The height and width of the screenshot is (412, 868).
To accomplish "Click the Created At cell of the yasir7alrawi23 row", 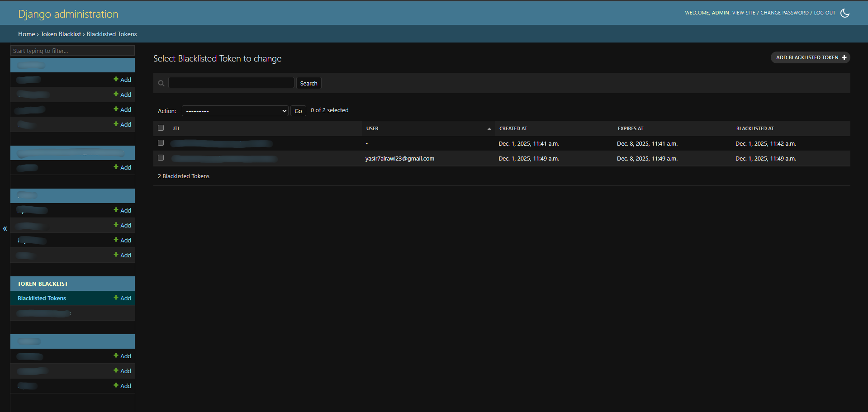I will (529, 158).
